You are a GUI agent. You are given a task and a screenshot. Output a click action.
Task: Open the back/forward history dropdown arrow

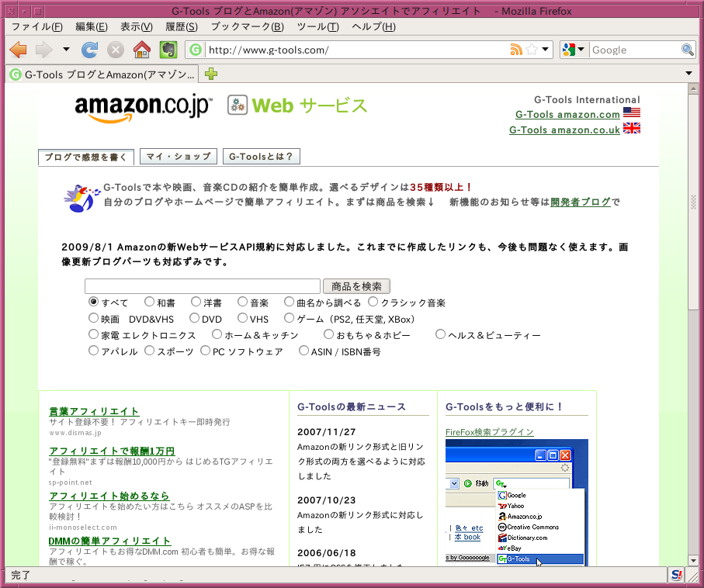click(66, 50)
